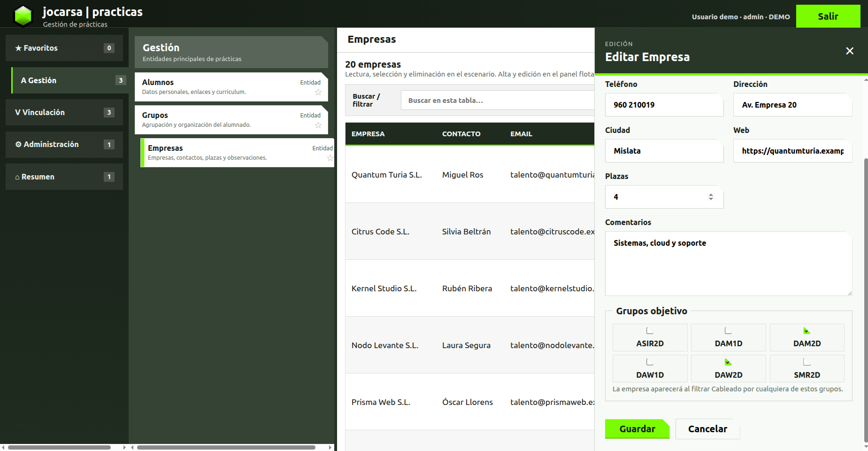Viewport: 868px width, 451px height.
Task: Focus the Buscar en esta tabla field
Action: 498,100
